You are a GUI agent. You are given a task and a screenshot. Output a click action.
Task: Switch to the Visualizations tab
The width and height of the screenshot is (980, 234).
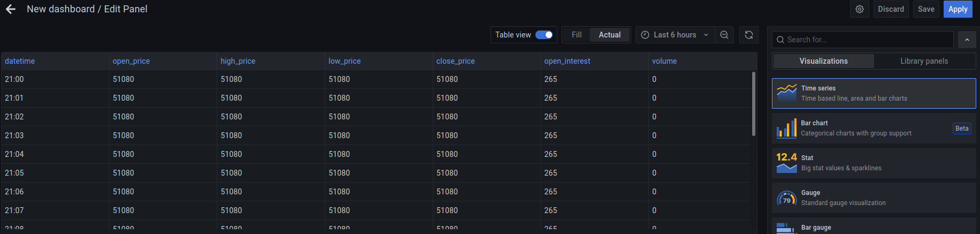click(x=824, y=61)
